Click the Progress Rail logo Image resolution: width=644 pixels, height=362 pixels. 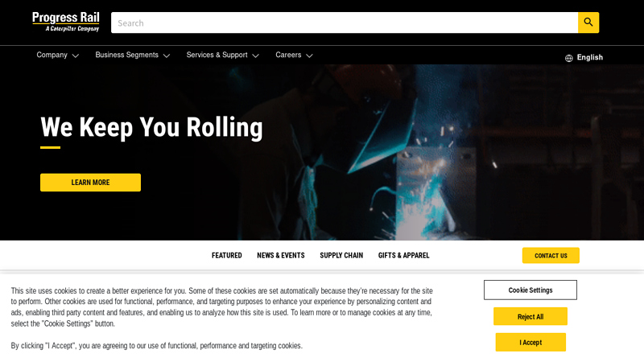coord(66,22)
